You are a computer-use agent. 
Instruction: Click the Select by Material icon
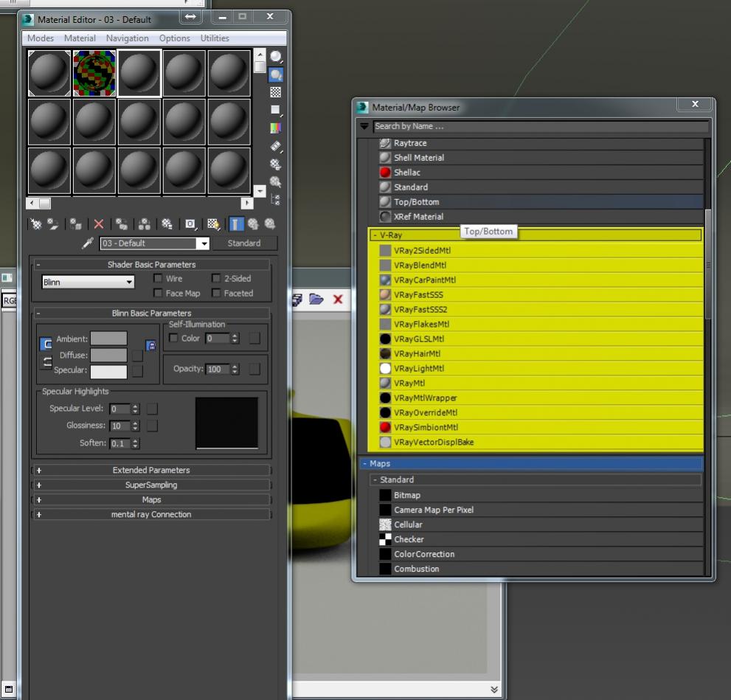coord(276,181)
